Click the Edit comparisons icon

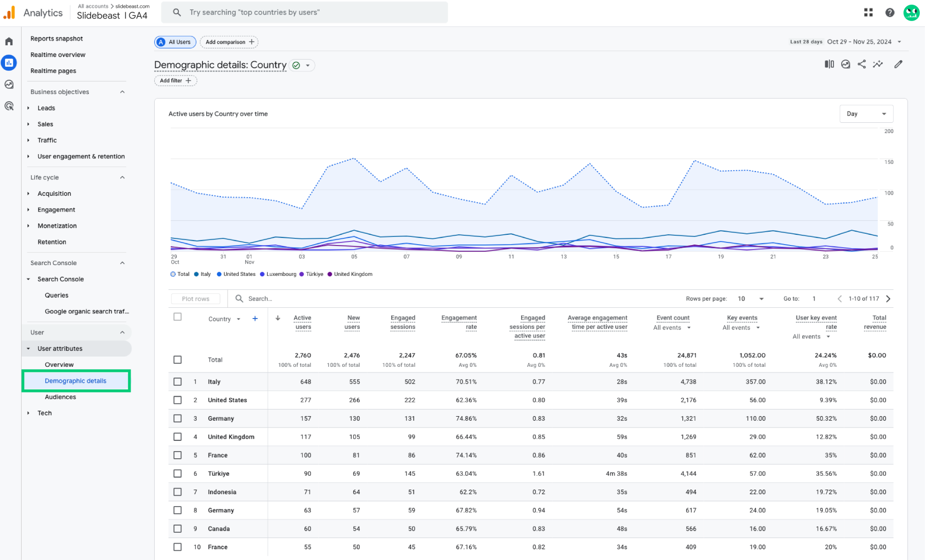point(829,64)
